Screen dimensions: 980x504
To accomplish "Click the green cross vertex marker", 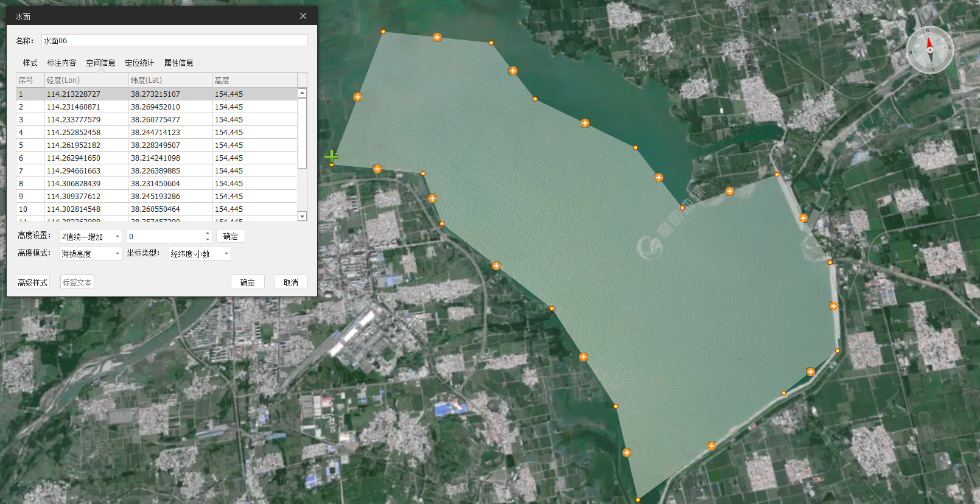I will tap(331, 156).
